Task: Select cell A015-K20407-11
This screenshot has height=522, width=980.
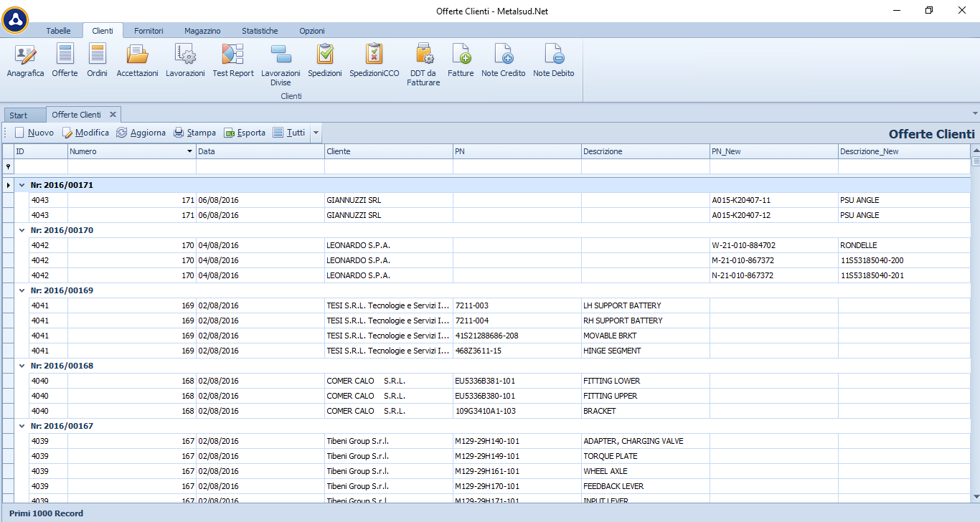Action: [774, 200]
